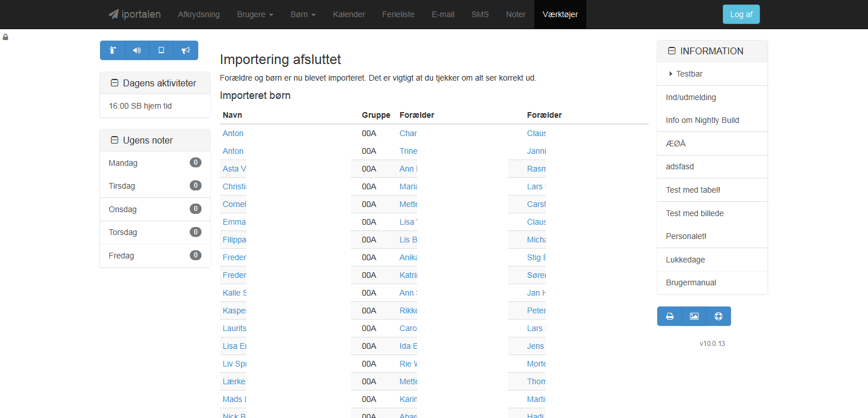
Task: Open the Noter page
Action: tap(516, 14)
